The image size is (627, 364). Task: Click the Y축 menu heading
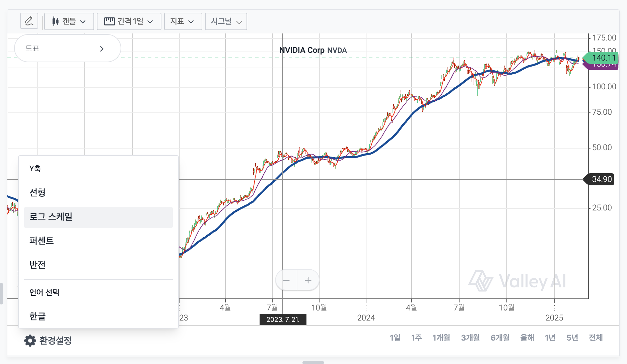coord(35,169)
